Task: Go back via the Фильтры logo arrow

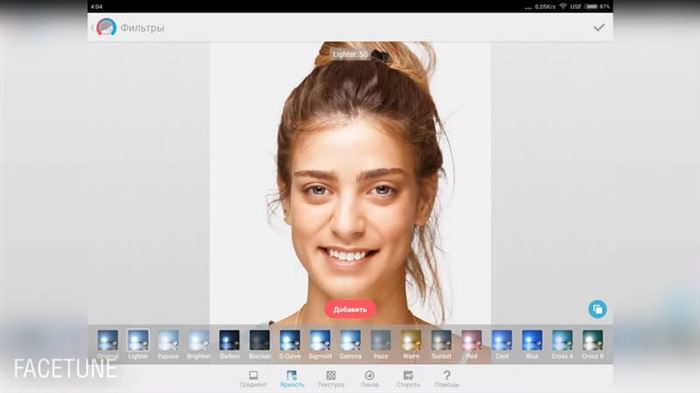Action: pyautogui.click(x=92, y=28)
